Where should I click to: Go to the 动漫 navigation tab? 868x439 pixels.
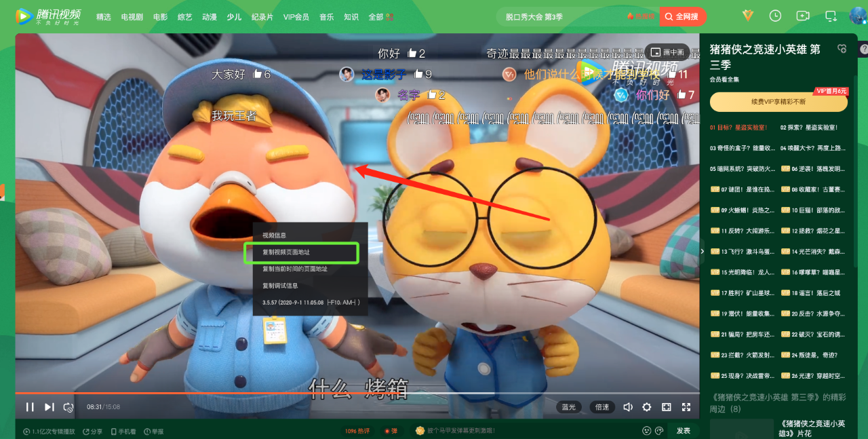point(210,17)
